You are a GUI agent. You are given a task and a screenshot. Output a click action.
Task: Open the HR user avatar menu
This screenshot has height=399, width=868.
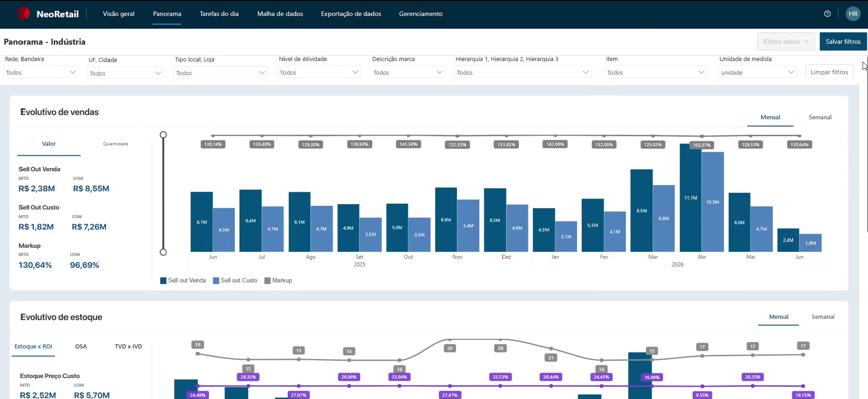coord(853,14)
